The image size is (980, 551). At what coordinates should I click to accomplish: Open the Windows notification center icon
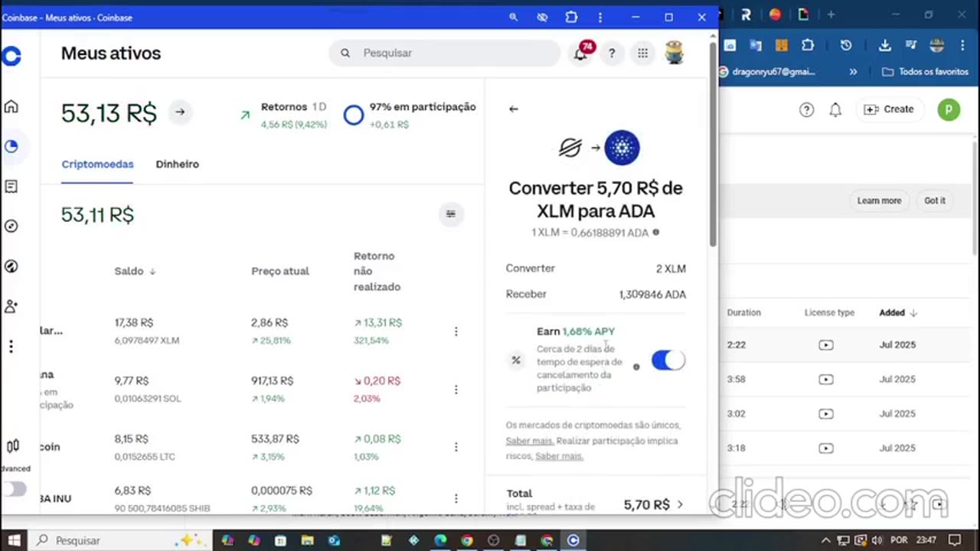click(954, 540)
